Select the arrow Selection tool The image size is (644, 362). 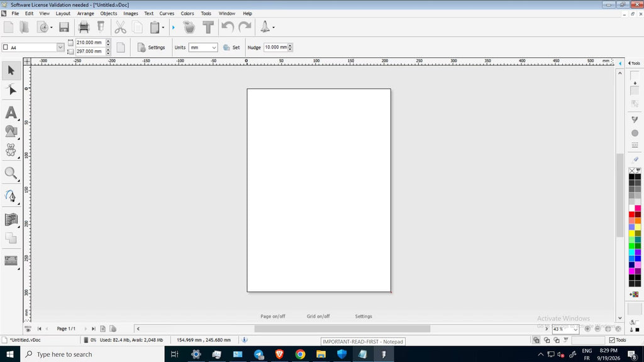pyautogui.click(x=11, y=70)
